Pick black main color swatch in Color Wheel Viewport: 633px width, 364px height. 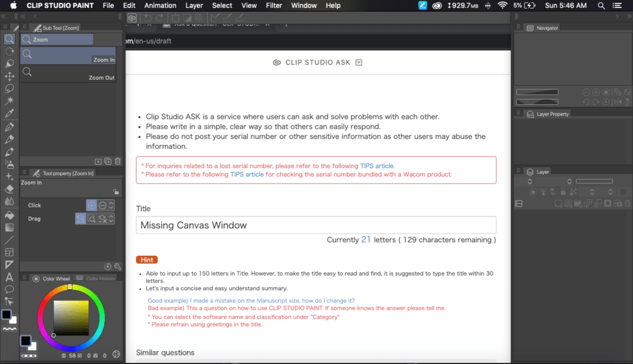point(26,341)
